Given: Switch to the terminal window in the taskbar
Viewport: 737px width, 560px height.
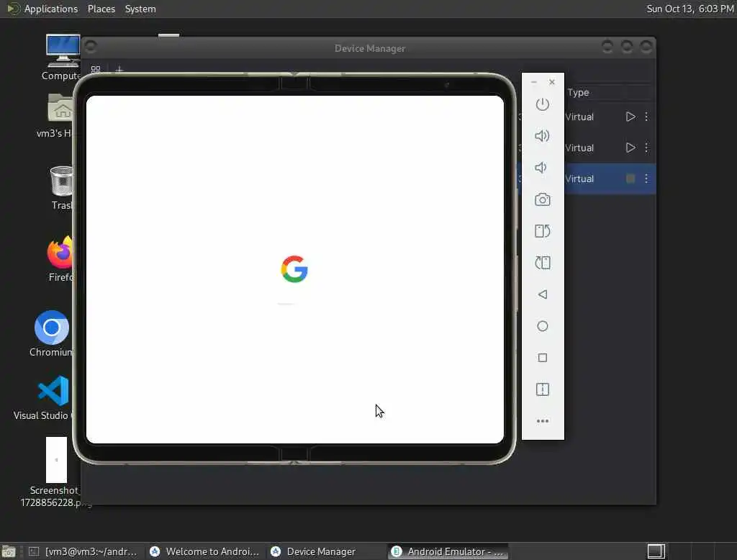Looking at the screenshot, I should 83,551.
